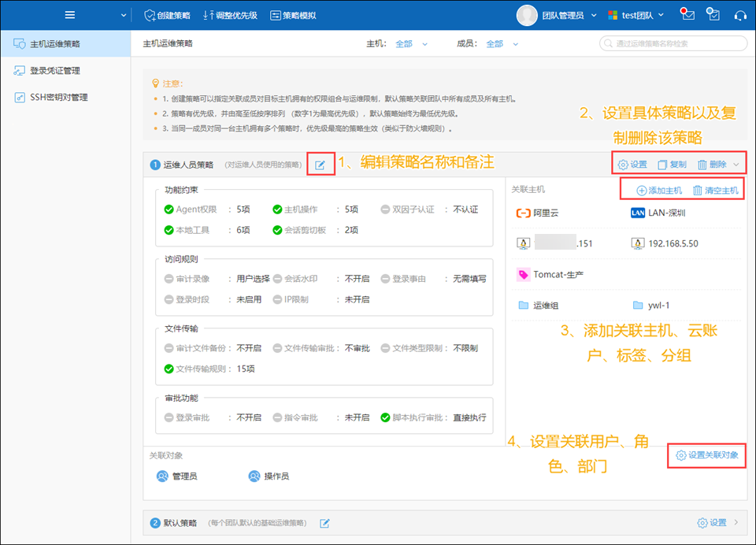
Task: Click the mail notification icon
Action: coord(687,15)
